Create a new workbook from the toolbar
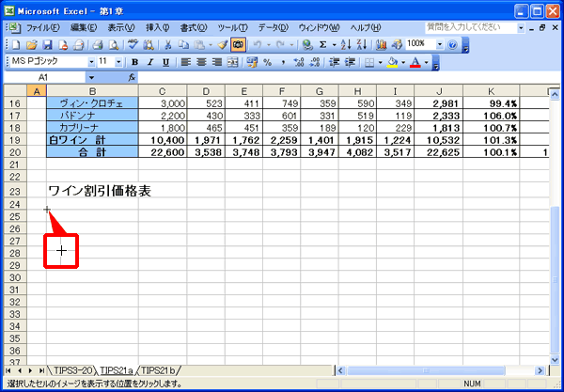The height and width of the screenshot is (392, 564). click(16, 44)
